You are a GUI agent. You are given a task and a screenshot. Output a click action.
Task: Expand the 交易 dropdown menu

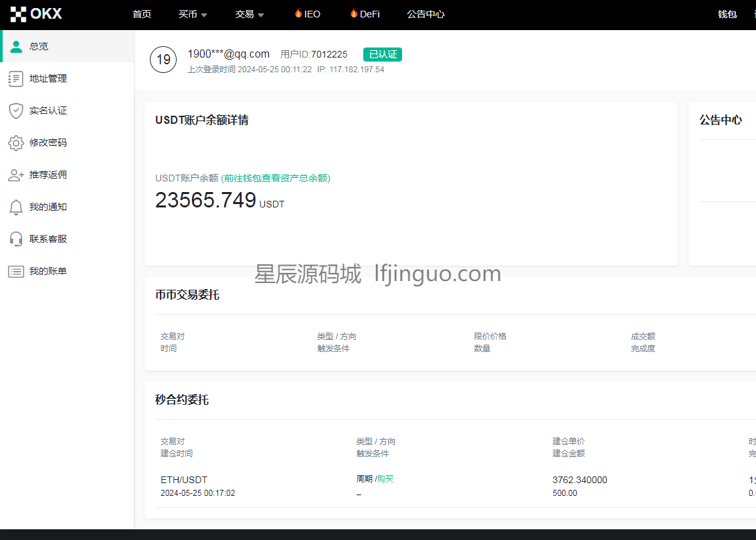click(x=250, y=14)
